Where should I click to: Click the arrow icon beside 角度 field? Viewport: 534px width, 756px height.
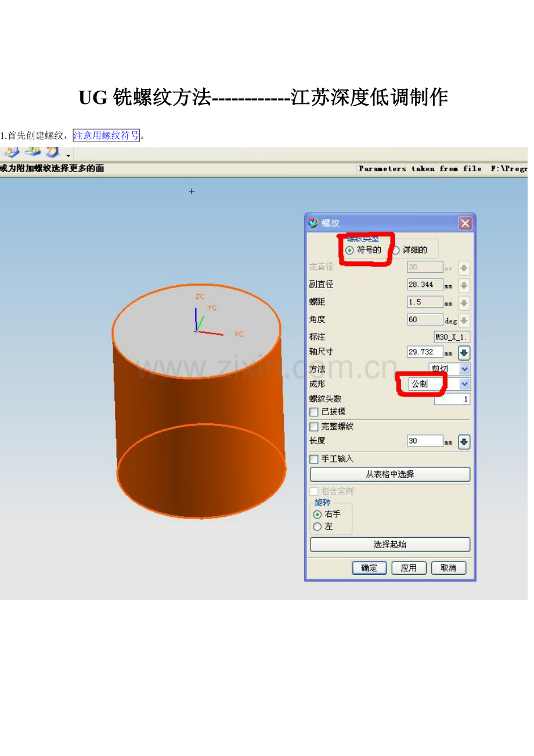pyautogui.click(x=464, y=319)
